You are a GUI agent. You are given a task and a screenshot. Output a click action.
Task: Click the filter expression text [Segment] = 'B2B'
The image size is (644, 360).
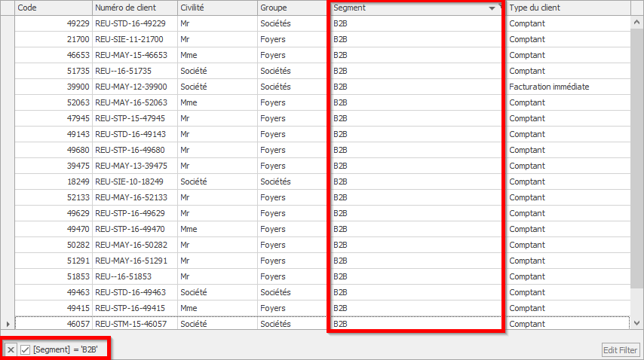(66, 349)
